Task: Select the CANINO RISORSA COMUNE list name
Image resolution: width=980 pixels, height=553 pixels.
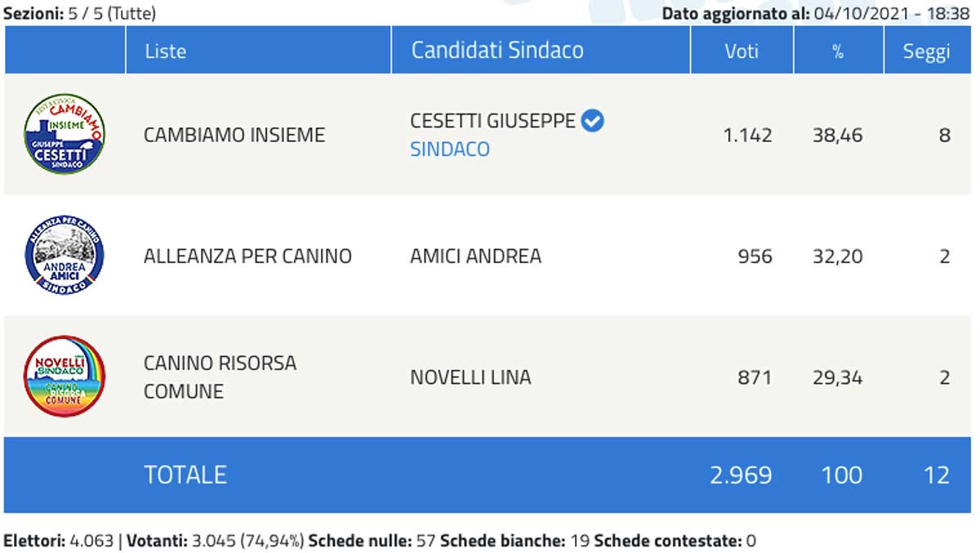Action: click(219, 377)
